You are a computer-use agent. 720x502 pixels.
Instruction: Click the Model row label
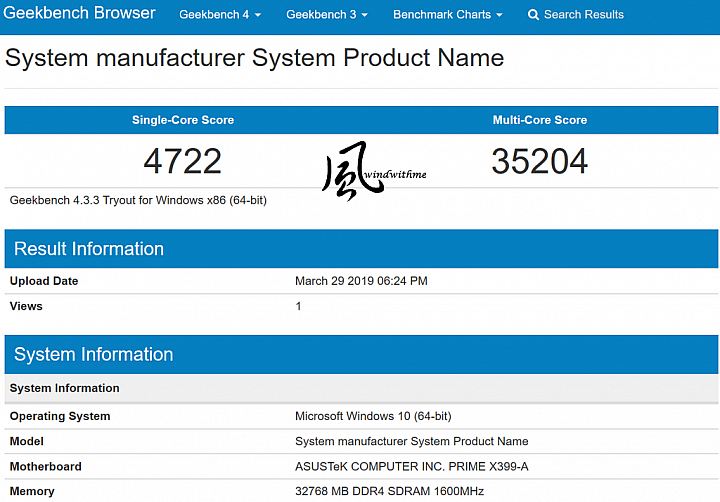pos(27,441)
